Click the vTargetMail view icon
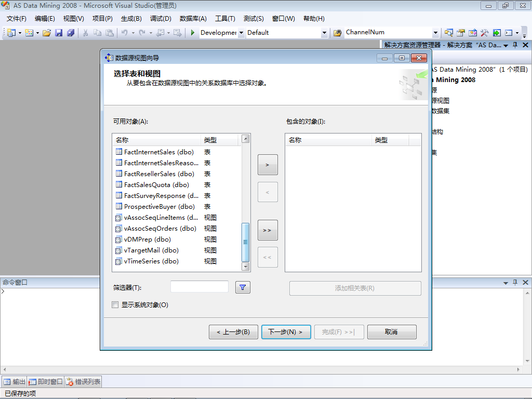This screenshot has width=532, height=399. click(118, 250)
